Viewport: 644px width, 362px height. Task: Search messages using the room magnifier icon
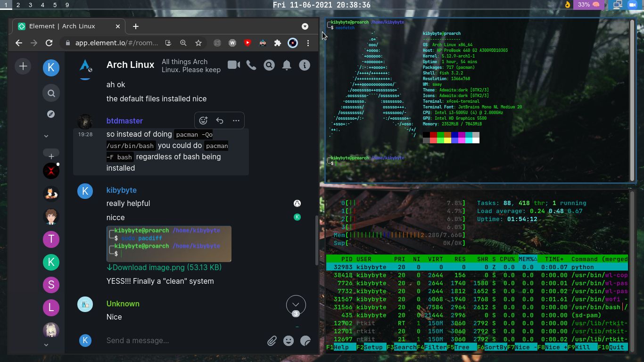pyautogui.click(x=269, y=65)
